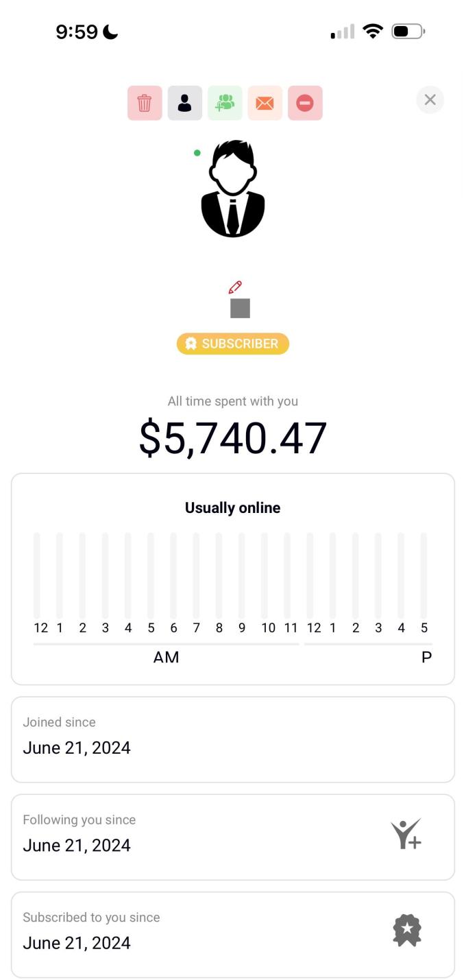The height and width of the screenshot is (980, 466).
Task: Tap the orange envelope message icon
Action: click(265, 103)
